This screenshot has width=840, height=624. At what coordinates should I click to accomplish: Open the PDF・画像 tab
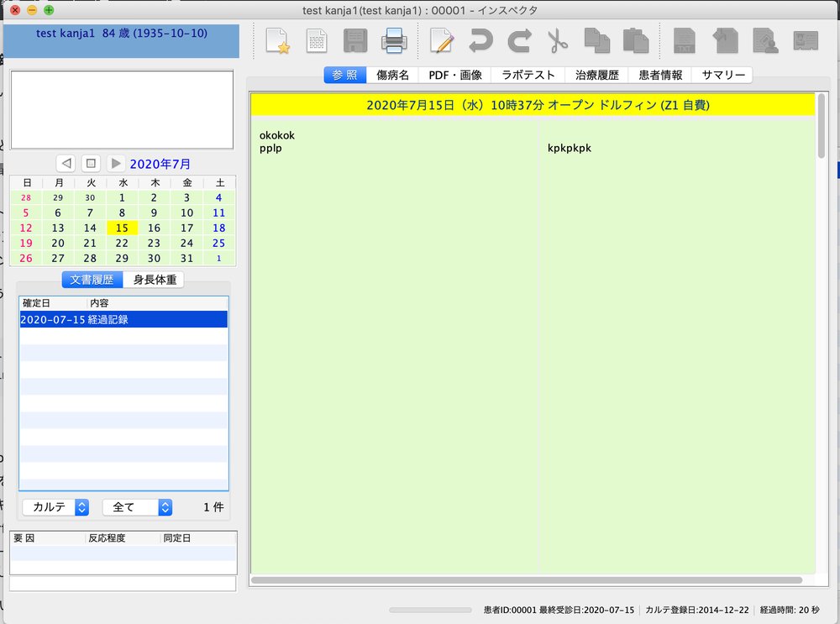(x=455, y=75)
